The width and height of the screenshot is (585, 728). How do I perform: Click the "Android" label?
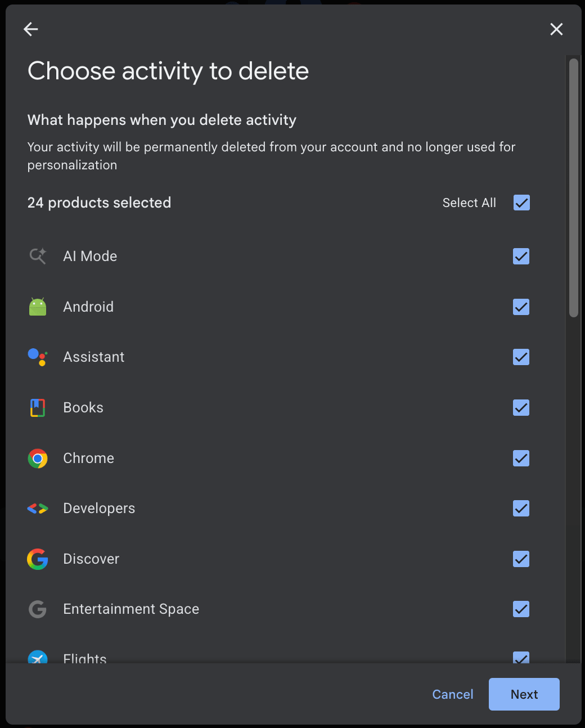pyautogui.click(x=88, y=307)
